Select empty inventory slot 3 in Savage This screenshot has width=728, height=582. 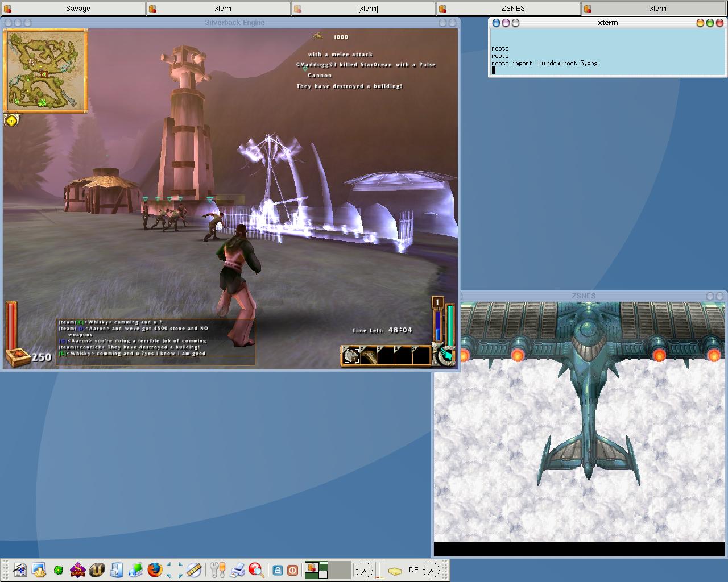(386, 355)
